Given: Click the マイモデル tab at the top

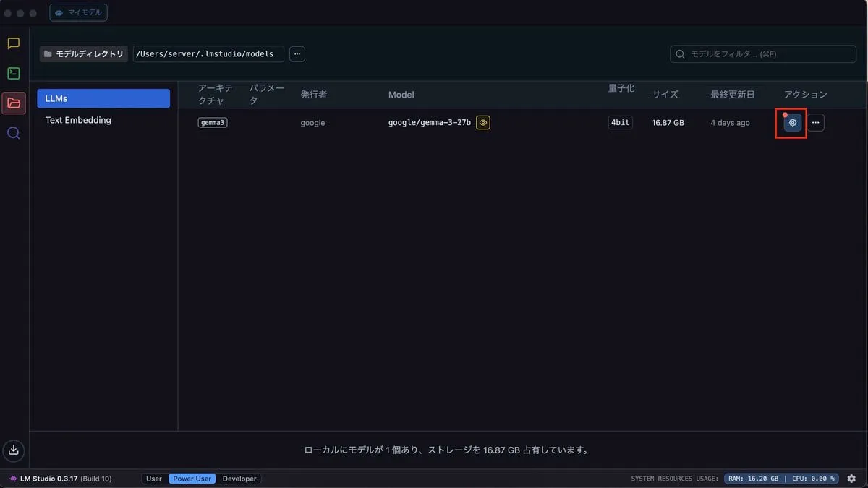Looking at the screenshot, I should pos(79,12).
